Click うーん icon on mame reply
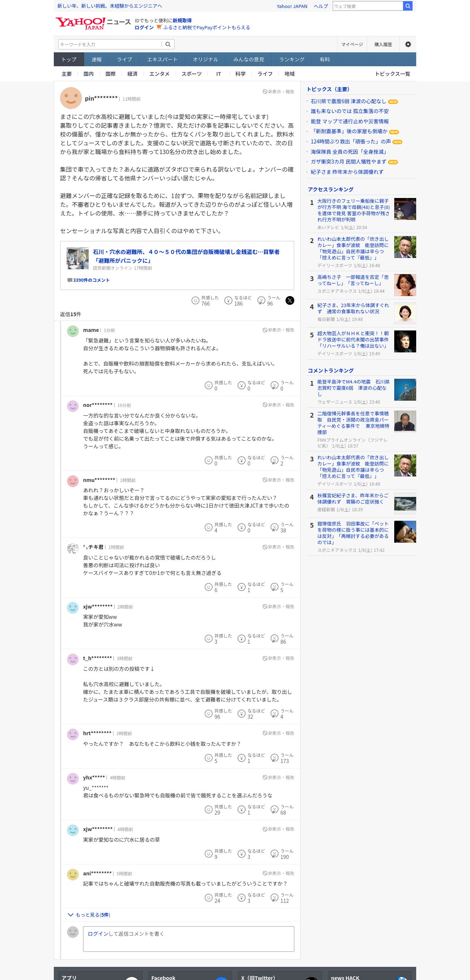Viewport: 470px width, 980px height. pos(275,385)
